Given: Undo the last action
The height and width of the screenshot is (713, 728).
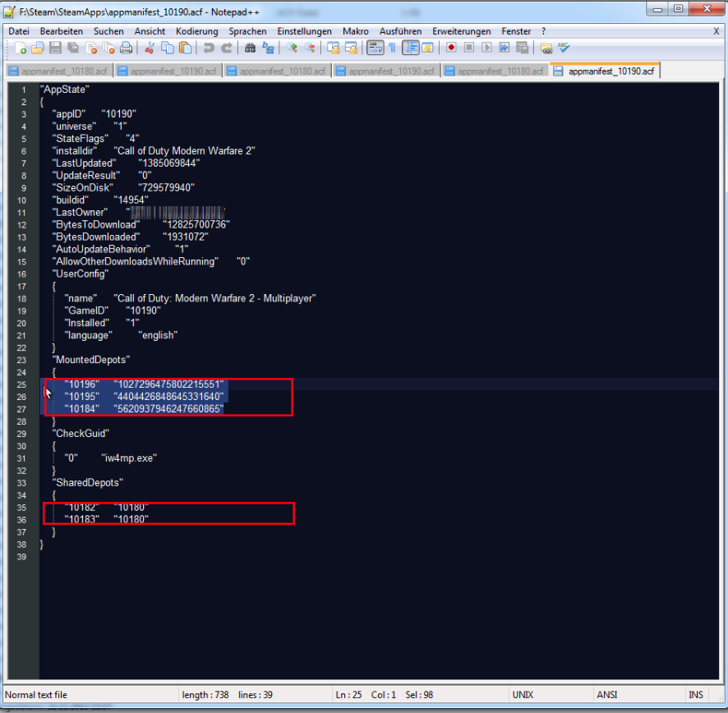Looking at the screenshot, I should tap(209, 48).
